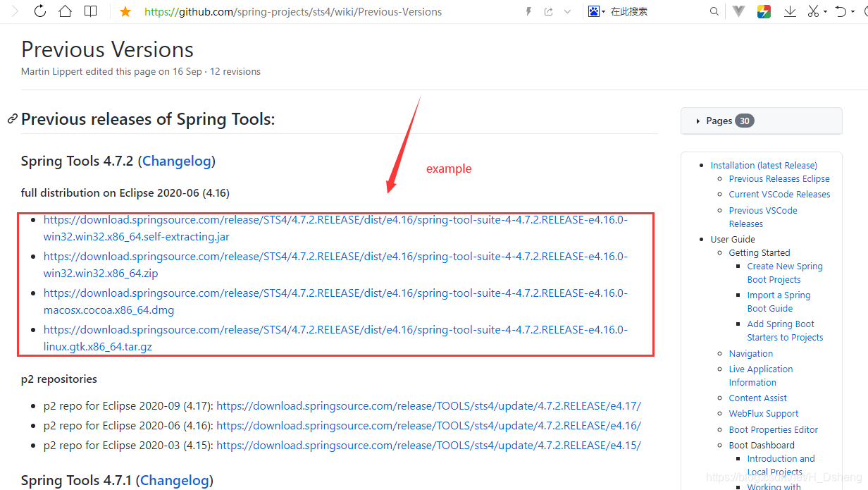
Task: Open Introduction and Local Projects link
Action: (x=781, y=465)
